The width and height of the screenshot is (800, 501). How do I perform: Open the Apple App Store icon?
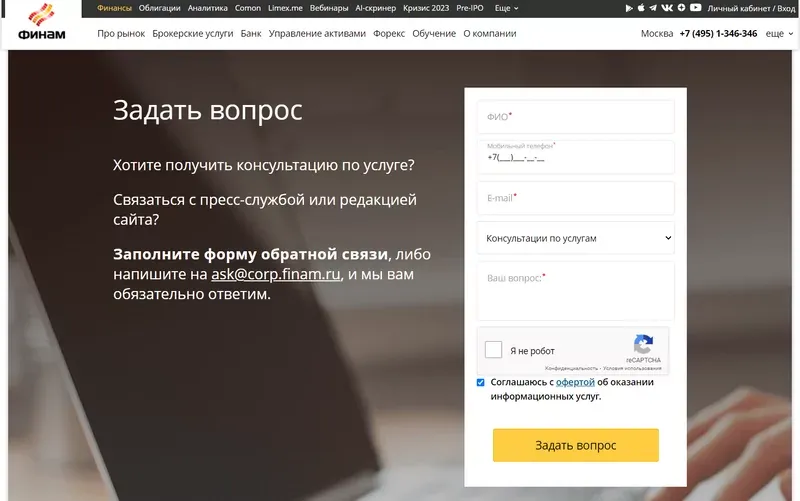[641, 8]
